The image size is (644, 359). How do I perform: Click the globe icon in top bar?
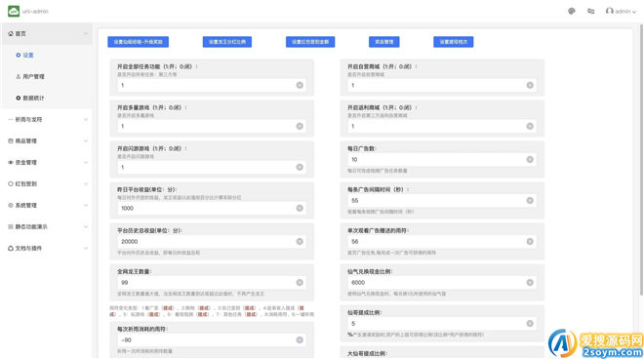[571, 11]
